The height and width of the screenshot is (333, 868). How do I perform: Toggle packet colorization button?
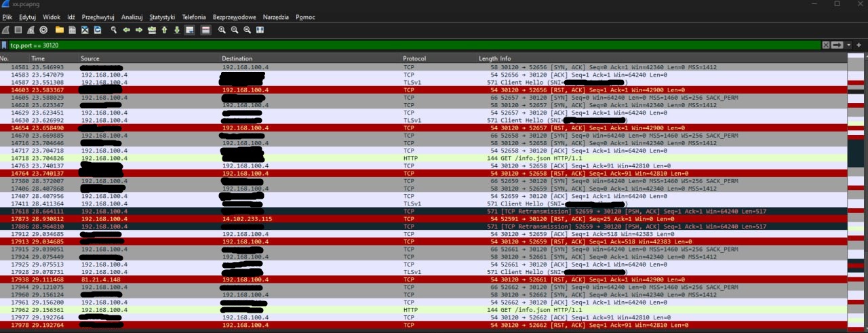pos(205,30)
